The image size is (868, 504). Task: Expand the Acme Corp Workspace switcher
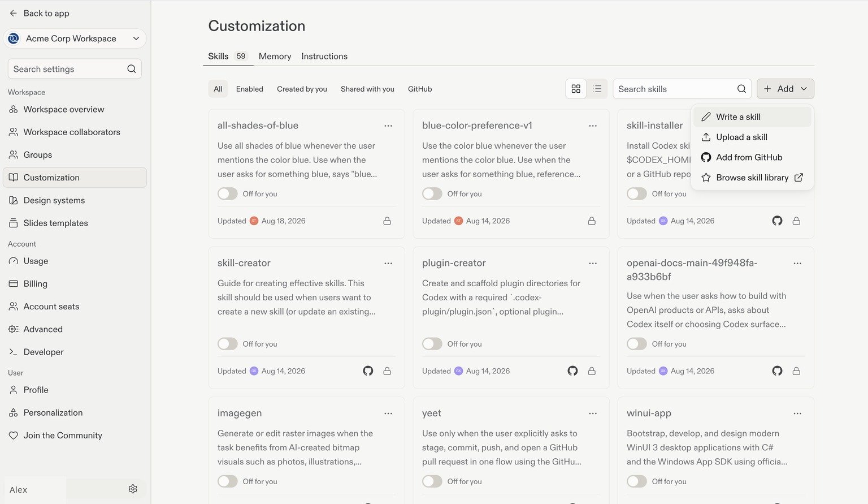point(75,38)
